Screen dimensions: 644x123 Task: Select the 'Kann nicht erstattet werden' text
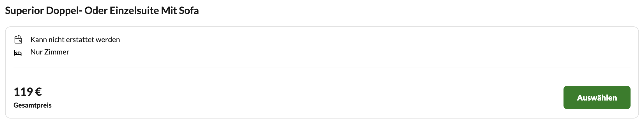75,40
